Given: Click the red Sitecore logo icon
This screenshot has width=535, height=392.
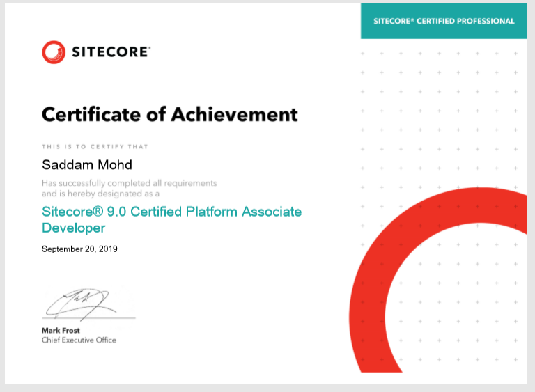Looking at the screenshot, I should click(54, 52).
